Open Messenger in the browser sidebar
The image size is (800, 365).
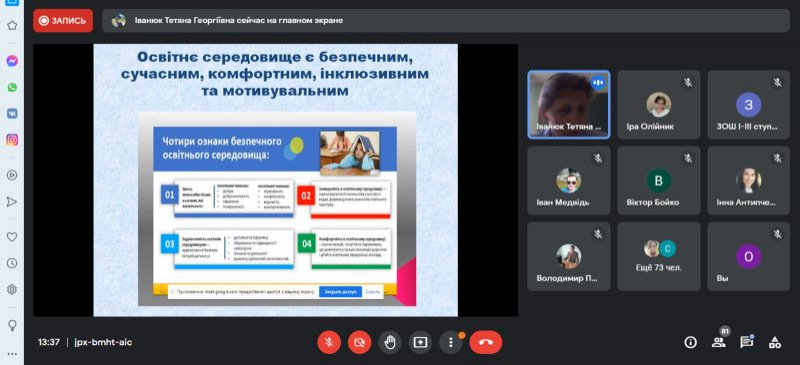point(12,61)
